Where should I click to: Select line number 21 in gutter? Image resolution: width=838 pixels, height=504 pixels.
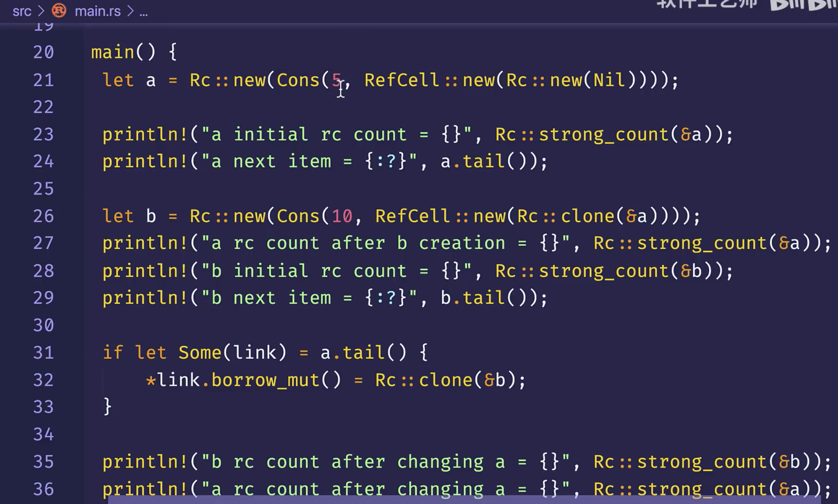[43, 80]
